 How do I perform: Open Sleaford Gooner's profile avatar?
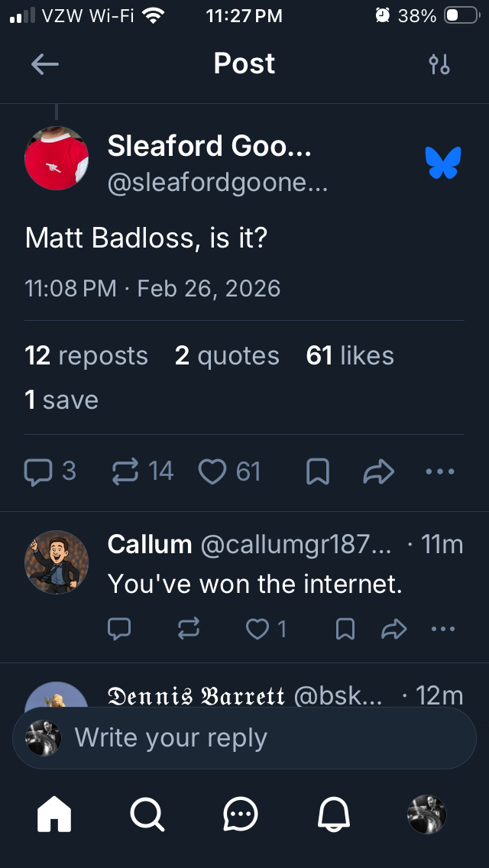tap(57, 158)
